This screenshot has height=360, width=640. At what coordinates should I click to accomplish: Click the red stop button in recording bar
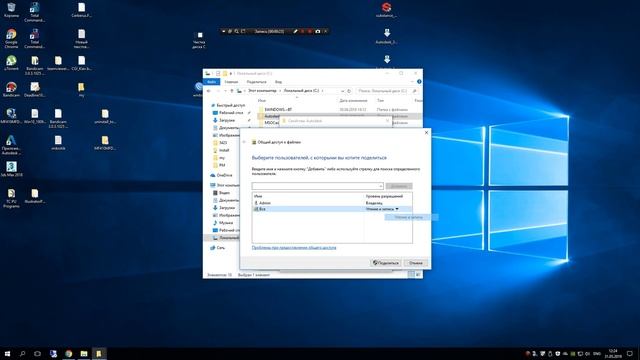pos(310,31)
